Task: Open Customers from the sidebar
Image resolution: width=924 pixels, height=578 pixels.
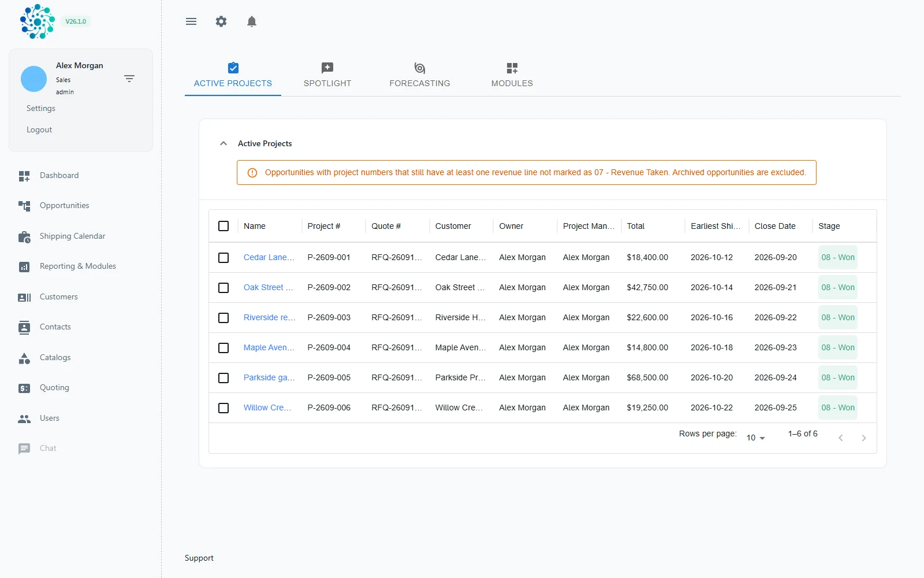Action: tap(58, 297)
